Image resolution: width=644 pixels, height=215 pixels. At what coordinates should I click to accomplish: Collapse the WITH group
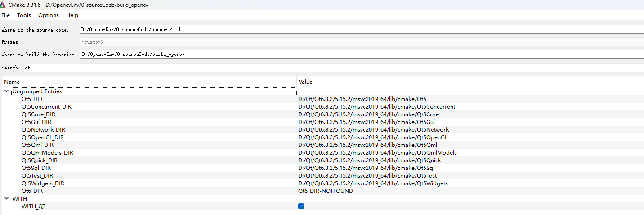click(x=7, y=199)
